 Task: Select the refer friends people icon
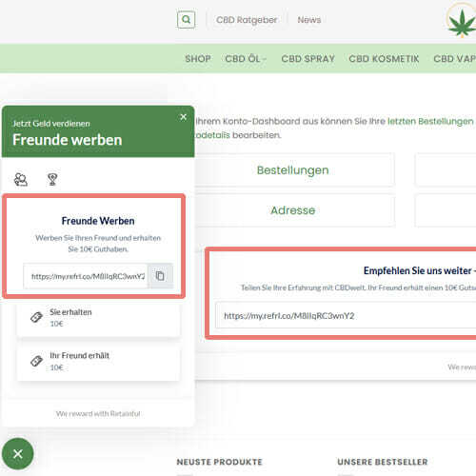tap(21, 179)
